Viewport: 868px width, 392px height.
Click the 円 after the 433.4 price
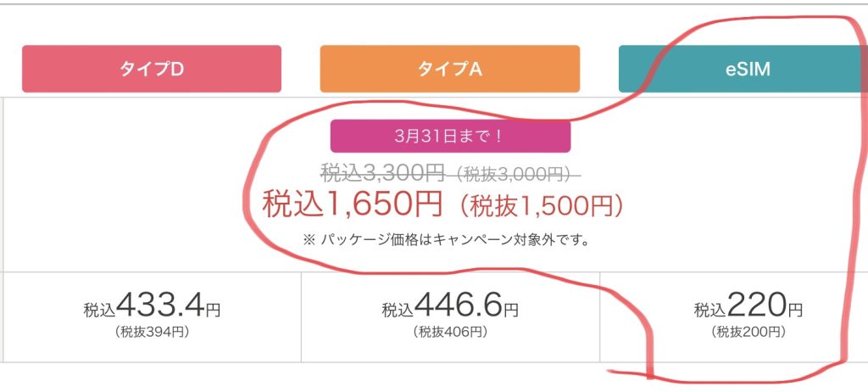click(x=213, y=310)
